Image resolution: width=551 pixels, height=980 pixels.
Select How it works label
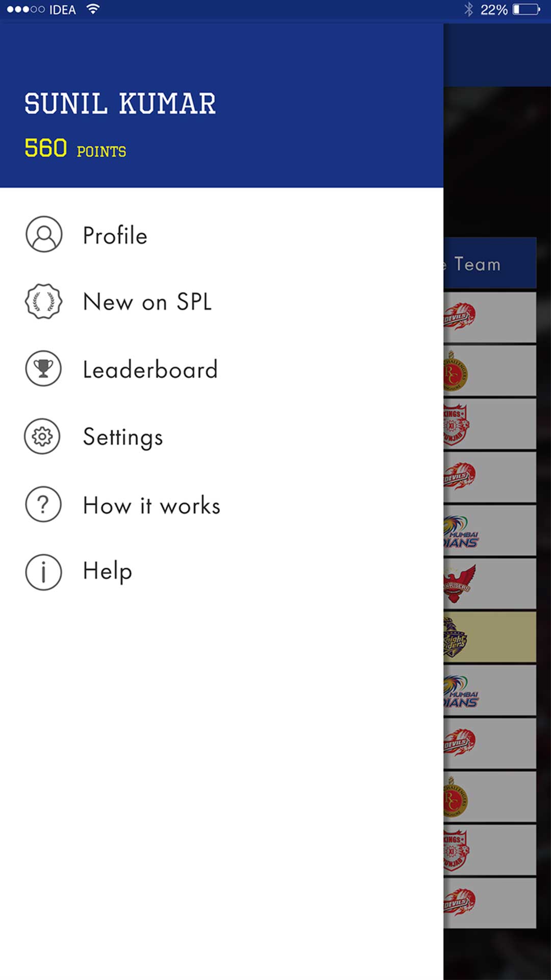pos(152,505)
